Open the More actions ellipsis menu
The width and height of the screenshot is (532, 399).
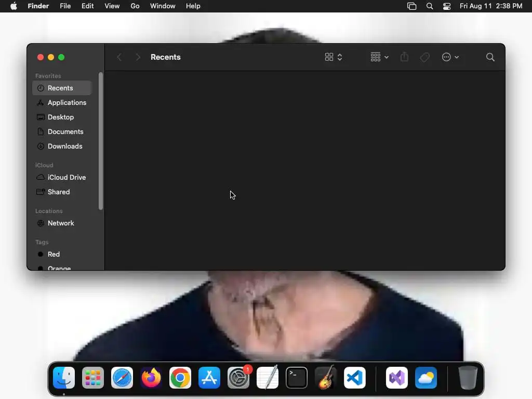(x=450, y=57)
